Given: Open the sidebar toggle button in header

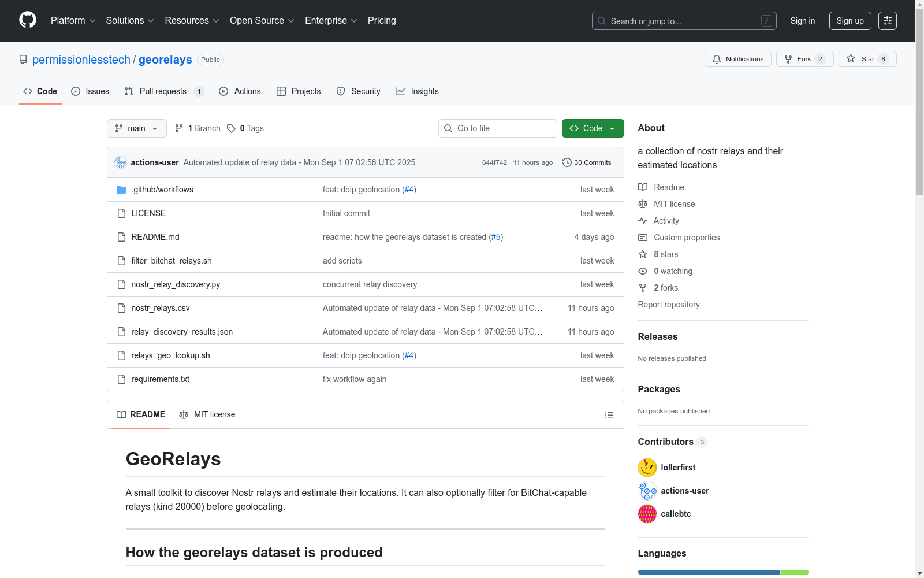Looking at the screenshot, I should [x=888, y=21].
